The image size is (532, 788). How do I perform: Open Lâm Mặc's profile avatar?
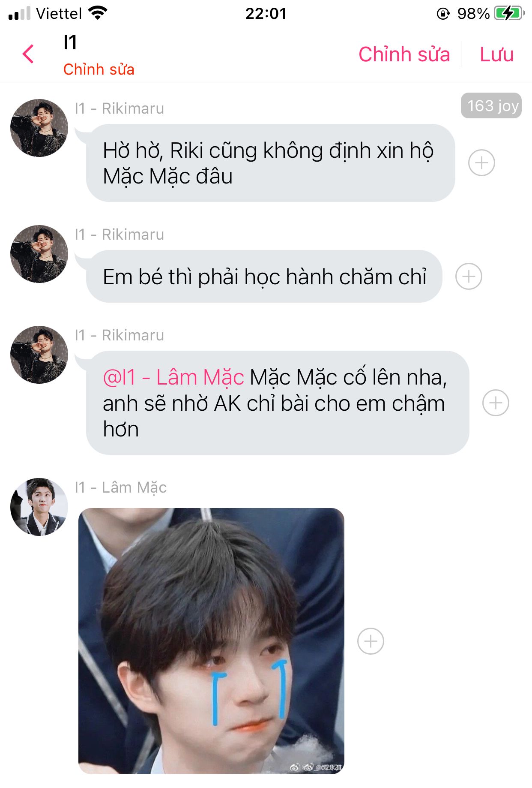(39, 507)
